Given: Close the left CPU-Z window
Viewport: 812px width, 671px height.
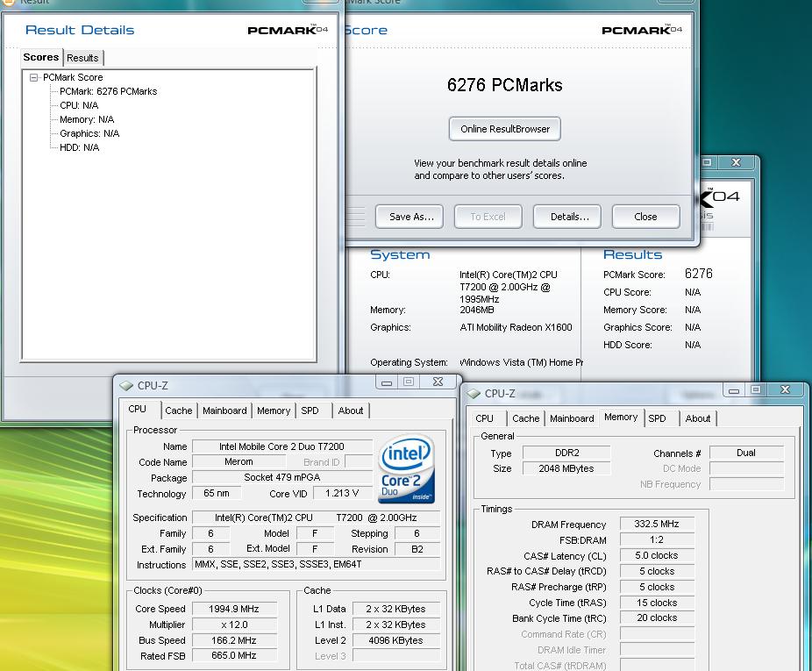Looking at the screenshot, I should click(x=438, y=382).
